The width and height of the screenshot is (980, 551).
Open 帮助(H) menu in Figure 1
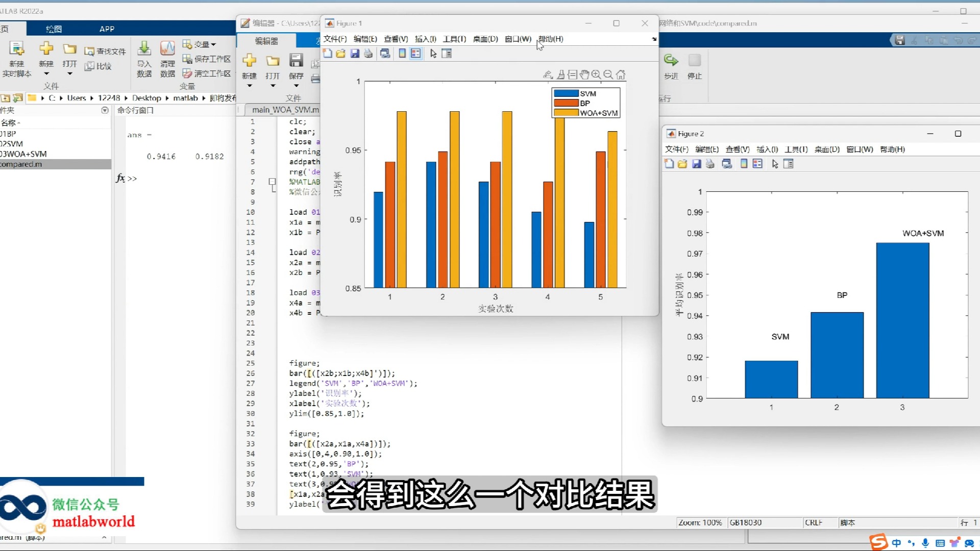tap(551, 39)
